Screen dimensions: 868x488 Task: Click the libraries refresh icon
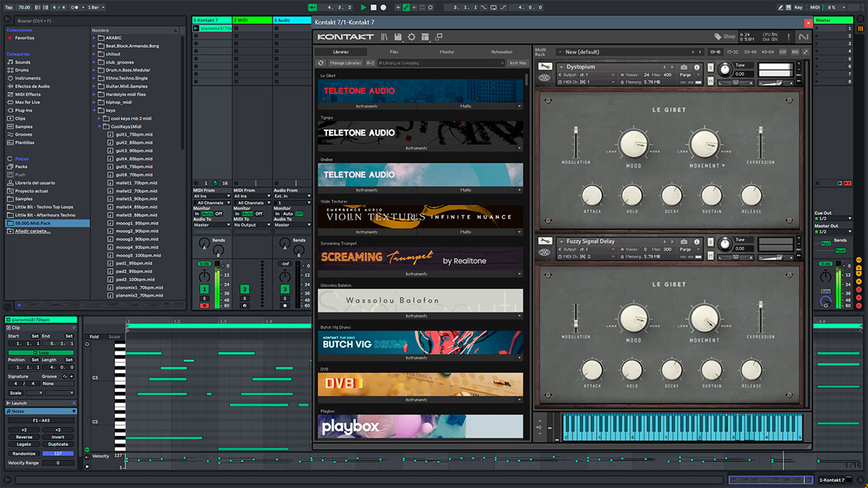320,63
